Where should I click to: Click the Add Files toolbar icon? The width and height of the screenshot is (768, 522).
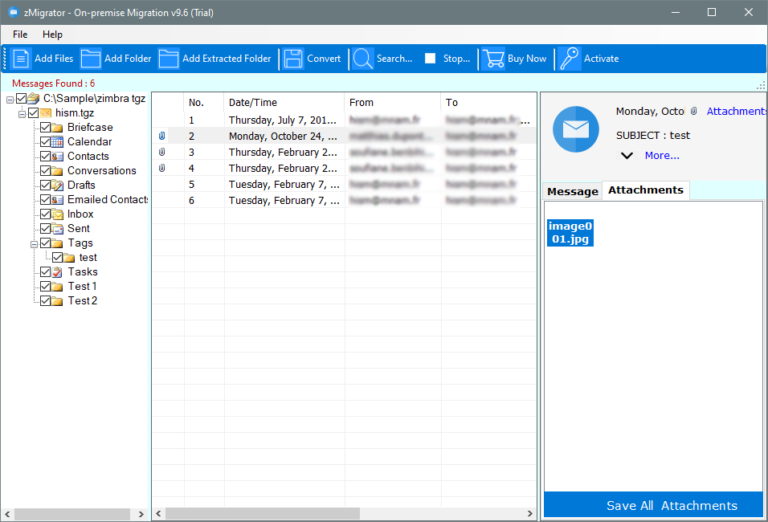pos(21,58)
